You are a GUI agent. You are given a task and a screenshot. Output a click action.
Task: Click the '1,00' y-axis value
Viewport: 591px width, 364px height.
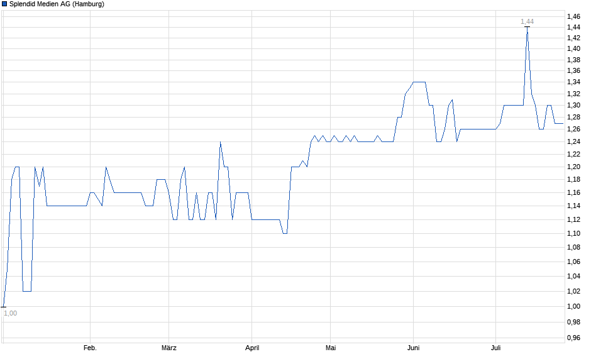coord(573,307)
